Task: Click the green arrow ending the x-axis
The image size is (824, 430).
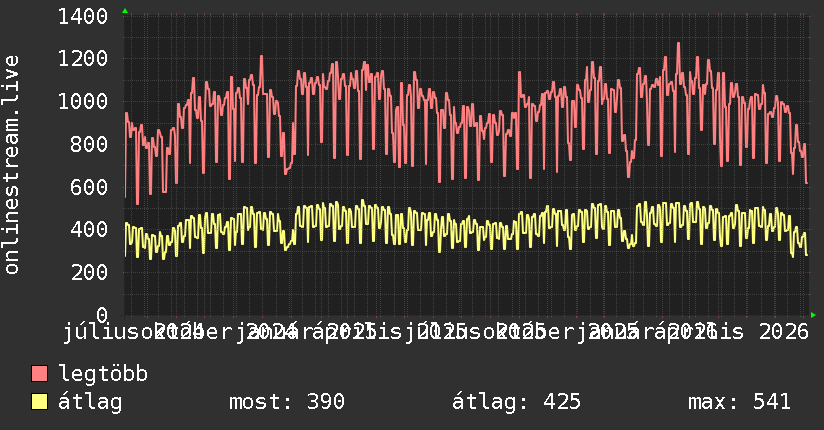Action: click(x=813, y=315)
